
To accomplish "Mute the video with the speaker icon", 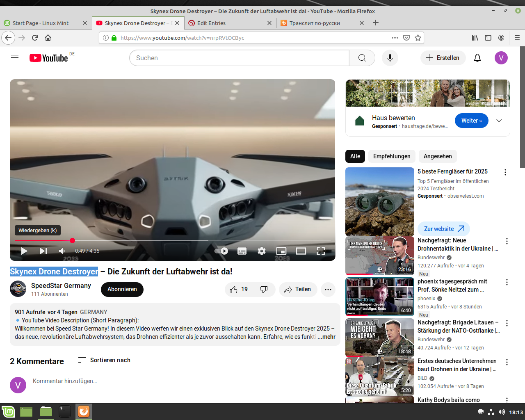I will coord(62,251).
